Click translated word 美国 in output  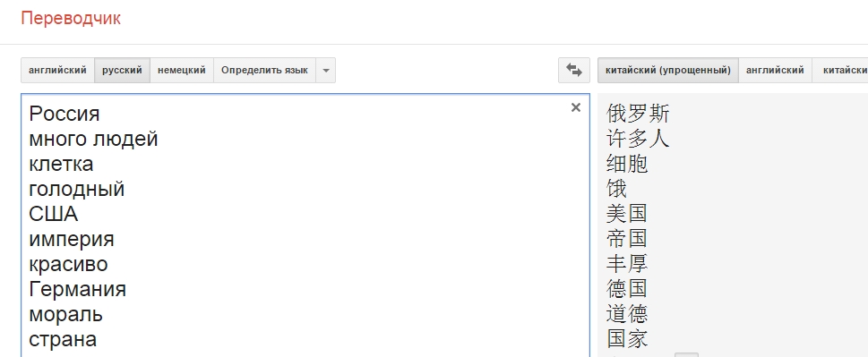(627, 213)
